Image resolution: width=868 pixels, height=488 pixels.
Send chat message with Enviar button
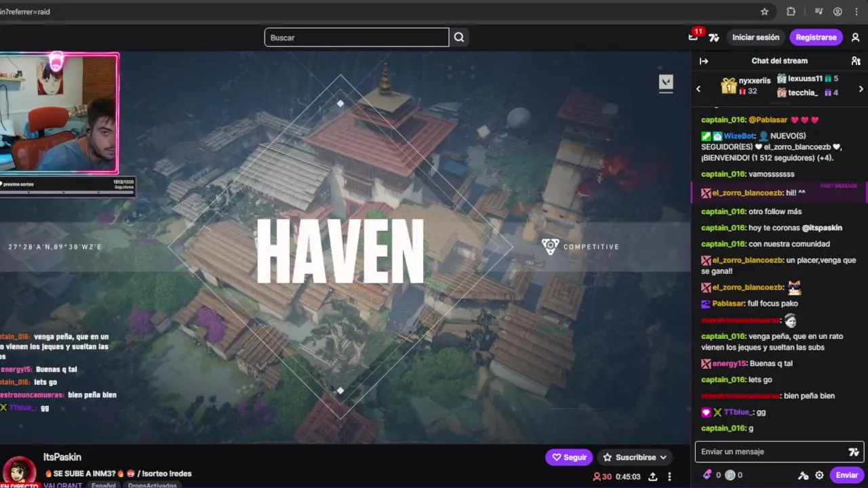pyautogui.click(x=846, y=475)
